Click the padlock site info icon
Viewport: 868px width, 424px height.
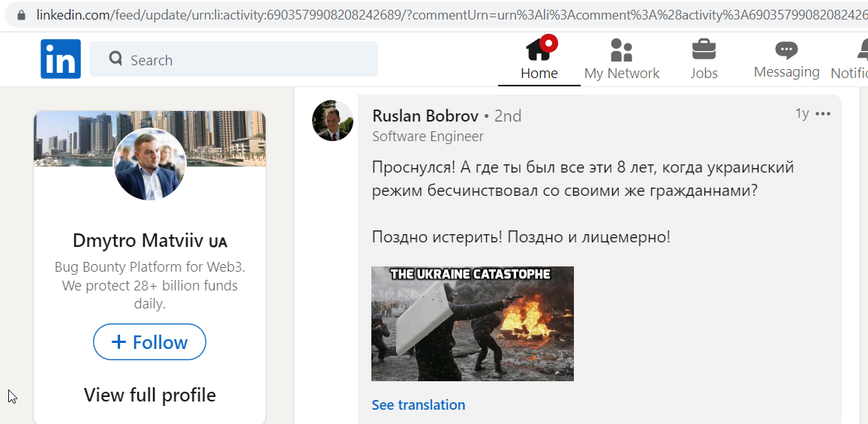(x=22, y=15)
